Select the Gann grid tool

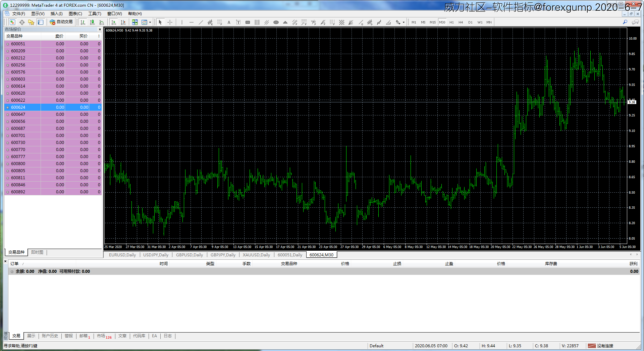341,22
